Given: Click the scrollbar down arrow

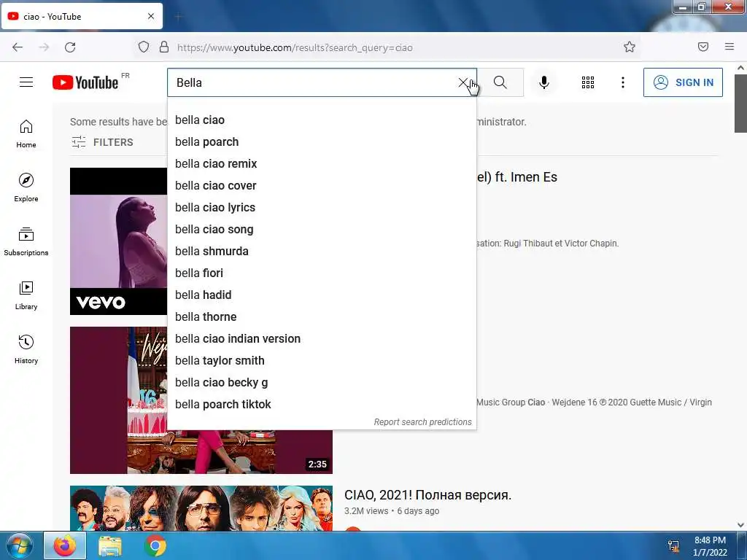Looking at the screenshot, I should pyautogui.click(x=740, y=525).
